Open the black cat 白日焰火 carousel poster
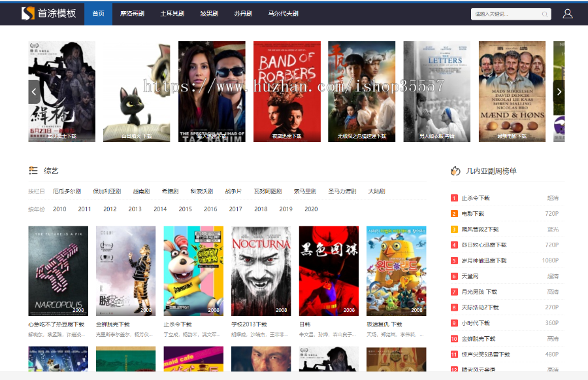Image resolution: width=588 pixels, height=380 pixels. click(x=137, y=92)
